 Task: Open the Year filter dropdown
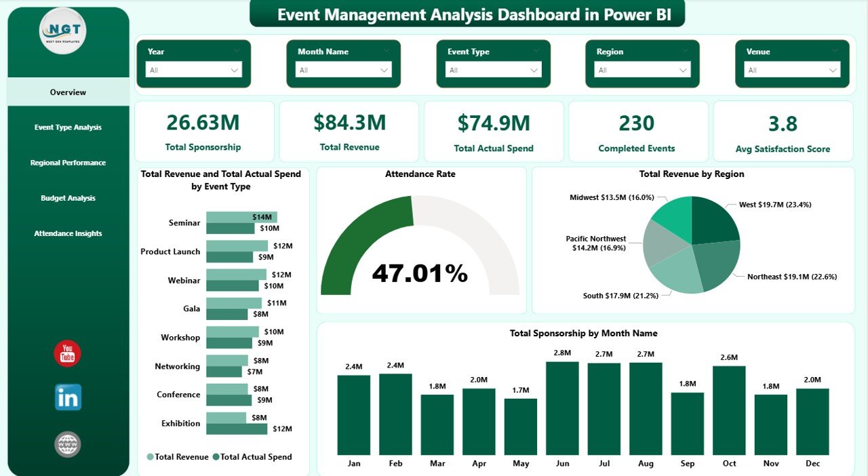(194, 70)
